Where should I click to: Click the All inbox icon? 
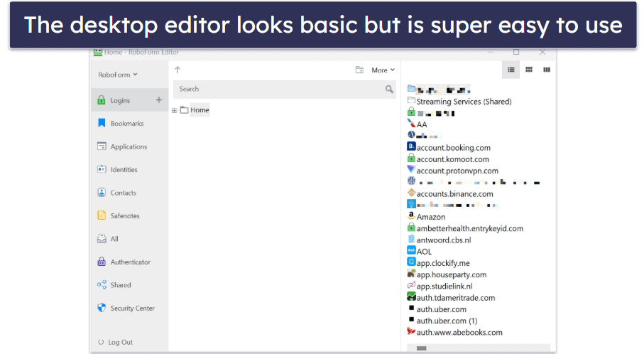[x=102, y=238]
